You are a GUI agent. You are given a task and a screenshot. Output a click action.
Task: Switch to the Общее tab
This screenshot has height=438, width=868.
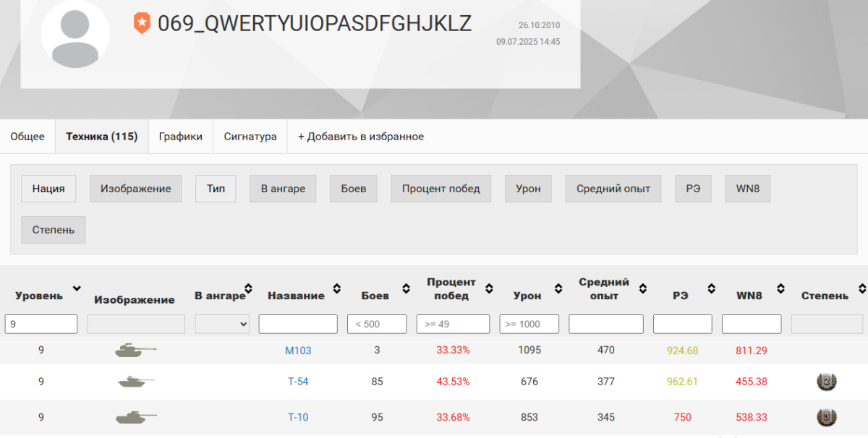click(27, 137)
